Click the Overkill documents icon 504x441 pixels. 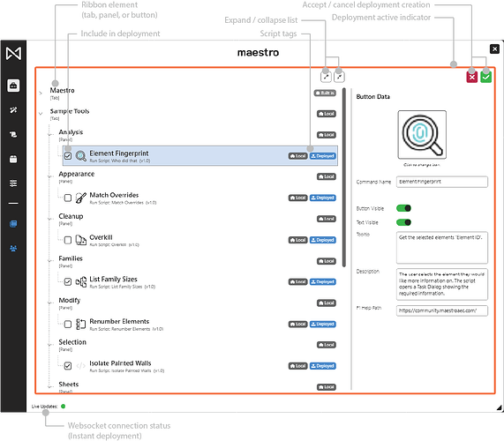pyautogui.click(x=80, y=240)
